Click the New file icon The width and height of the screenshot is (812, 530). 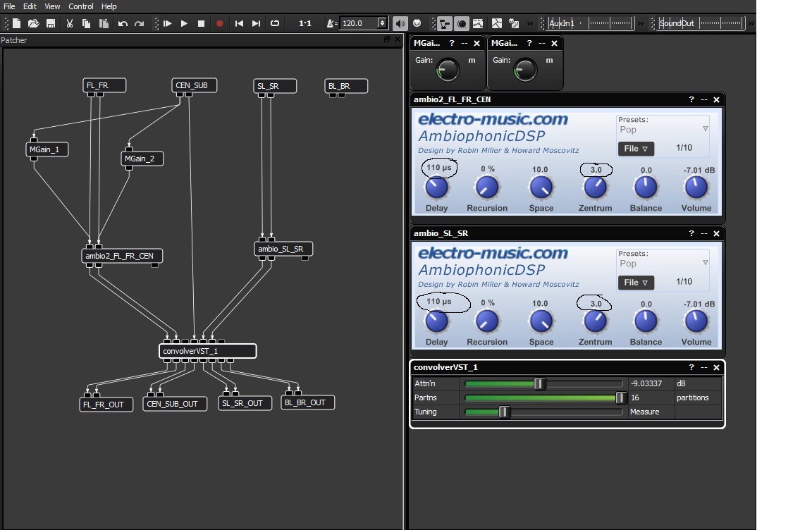click(x=16, y=23)
